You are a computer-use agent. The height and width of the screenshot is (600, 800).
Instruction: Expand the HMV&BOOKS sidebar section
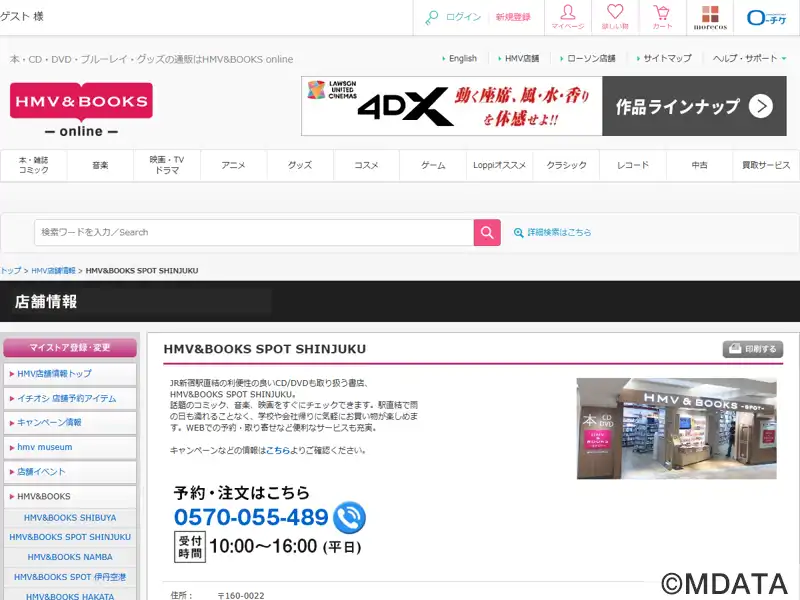[x=70, y=496]
